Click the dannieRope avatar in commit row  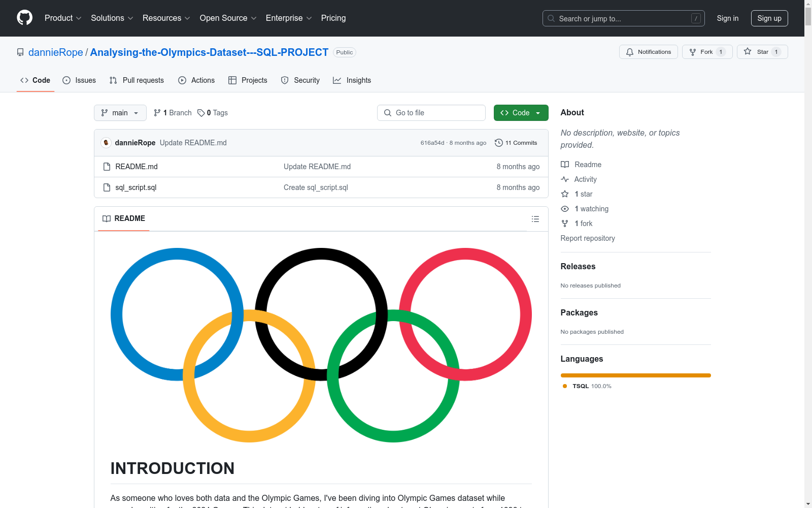(106, 143)
